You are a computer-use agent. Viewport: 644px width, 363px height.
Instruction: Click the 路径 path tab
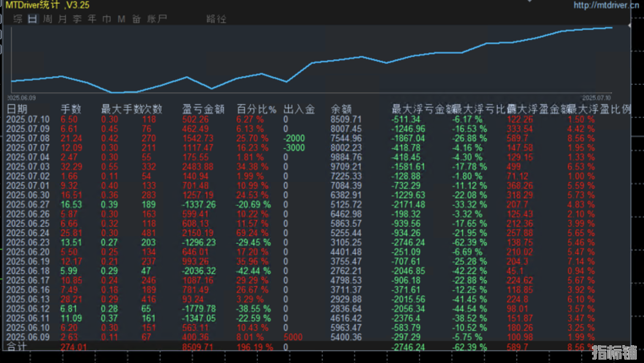click(216, 19)
